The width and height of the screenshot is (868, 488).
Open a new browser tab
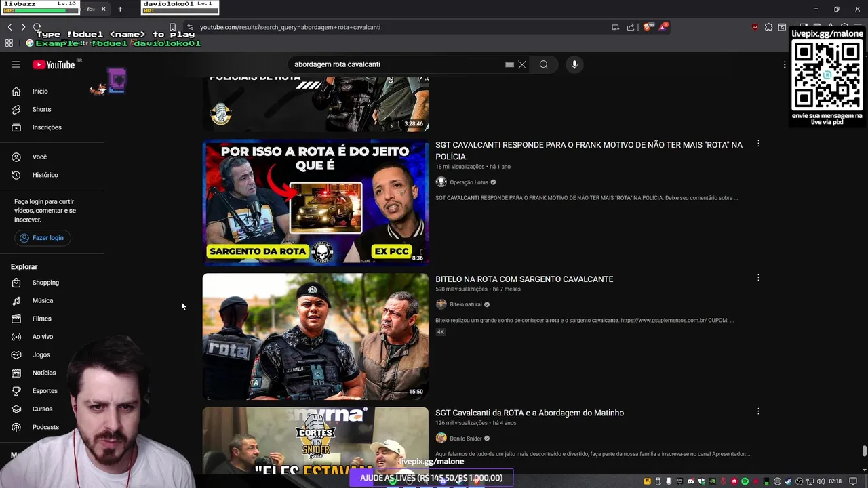(x=120, y=9)
